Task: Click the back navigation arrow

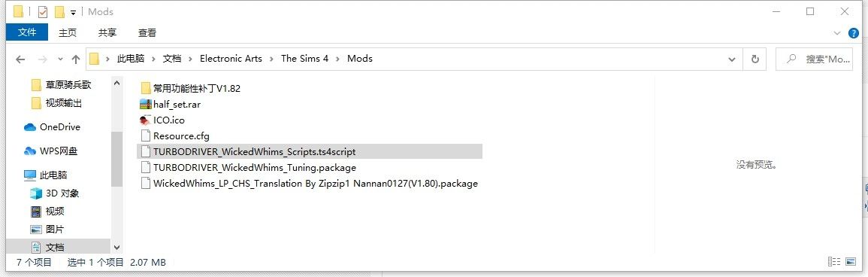Action: pos(20,59)
